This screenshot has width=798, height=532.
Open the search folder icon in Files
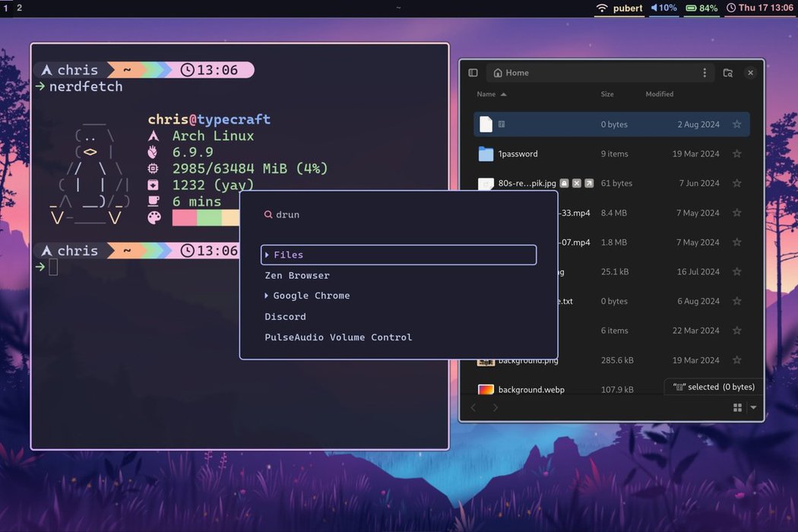coord(727,73)
